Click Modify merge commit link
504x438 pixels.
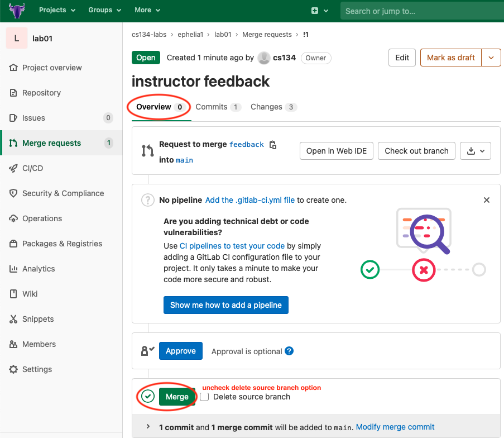tap(395, 427)
